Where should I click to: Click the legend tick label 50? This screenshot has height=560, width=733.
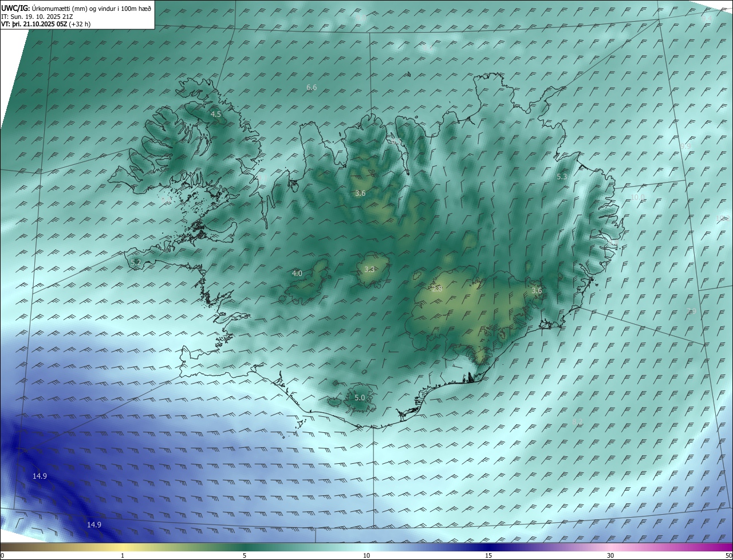(728, 556)
